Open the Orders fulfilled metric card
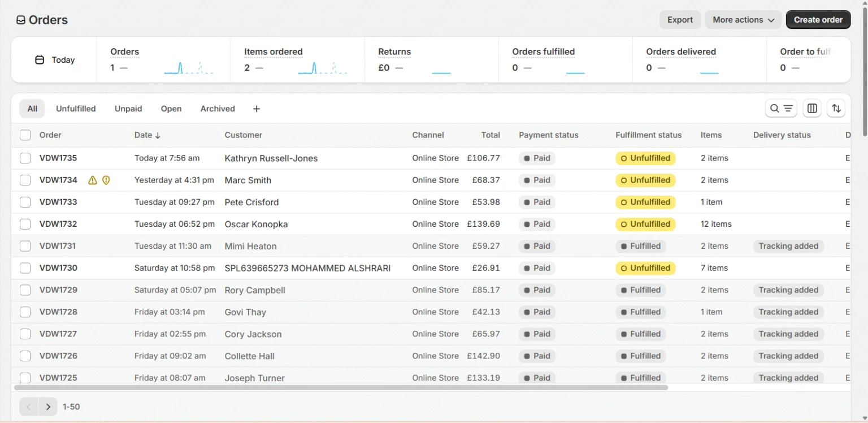 pos(565,60)
